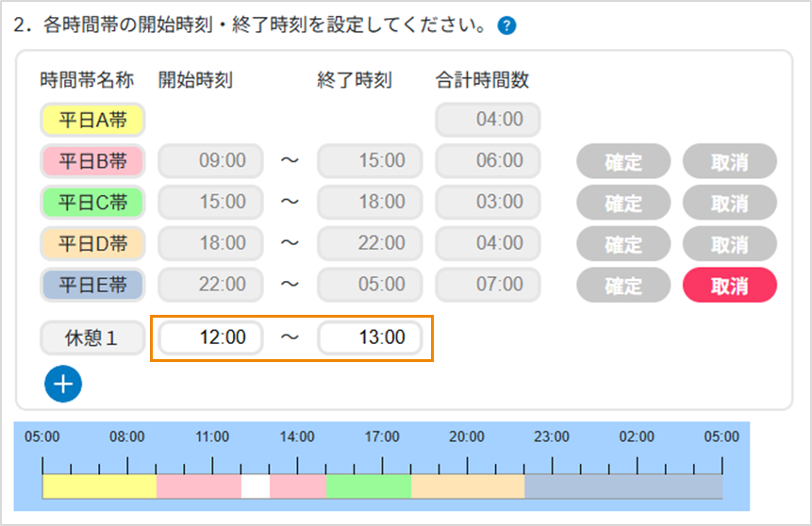812x526 pixels.
Task: Cancel 平日E帯 with the red 取消 button
Action: (730, 285)
